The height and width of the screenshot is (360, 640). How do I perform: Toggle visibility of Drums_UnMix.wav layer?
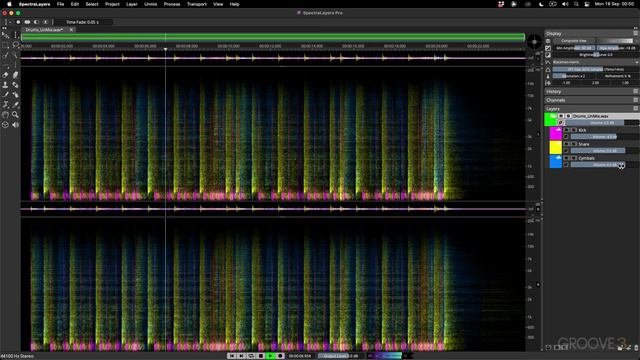(561, 116)
